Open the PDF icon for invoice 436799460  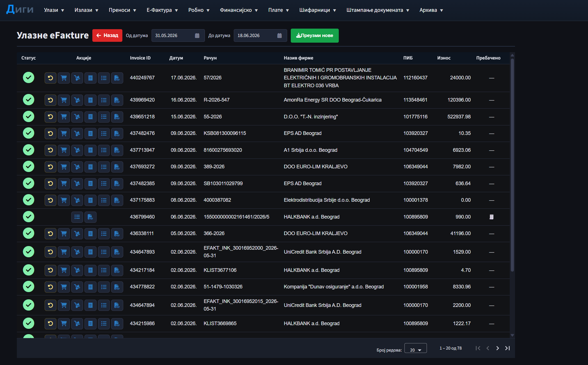[x=90, y=217]
